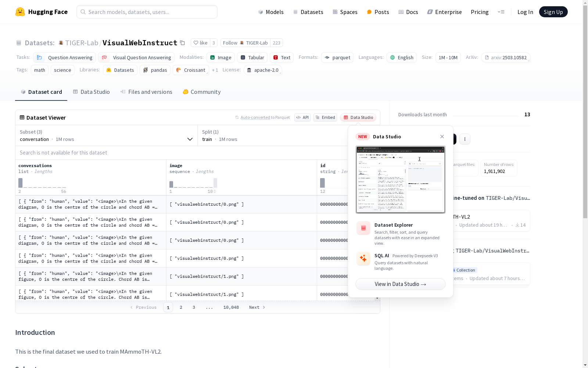
Task: Go to page 3 of the dataset
Action: pos(194,307)
